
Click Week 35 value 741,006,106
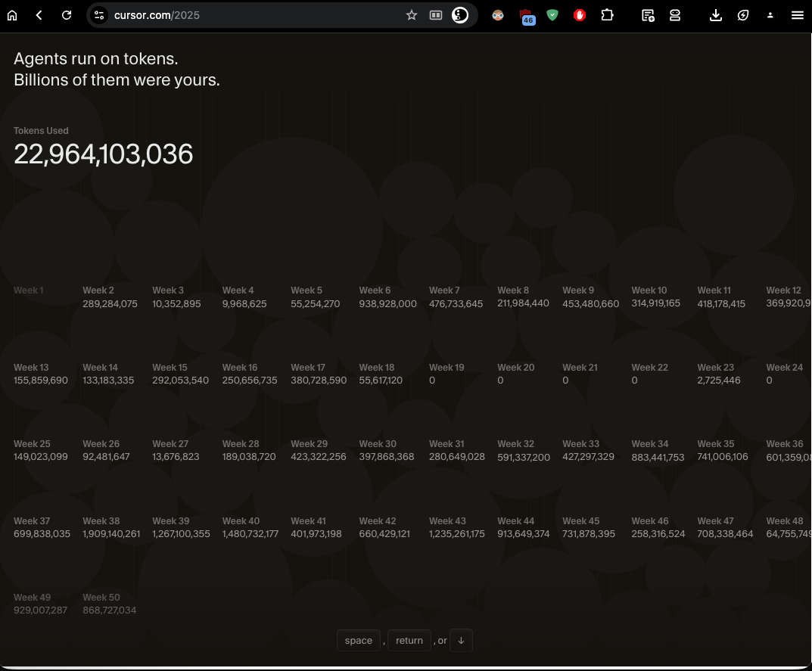coord(723,457)
